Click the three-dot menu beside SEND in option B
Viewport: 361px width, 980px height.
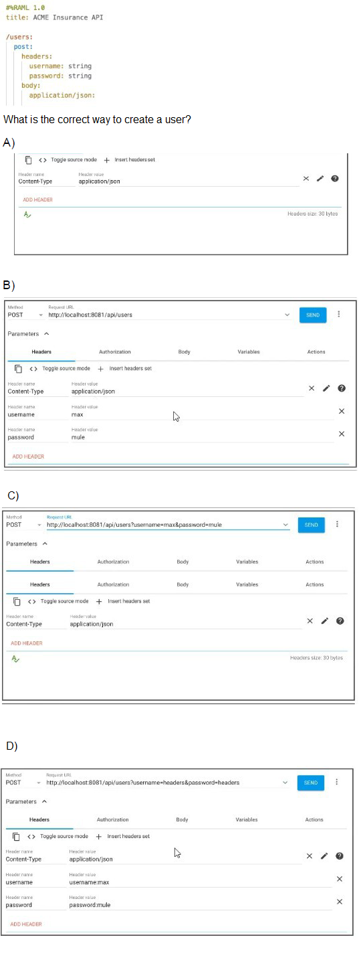[x=339, y=314]
